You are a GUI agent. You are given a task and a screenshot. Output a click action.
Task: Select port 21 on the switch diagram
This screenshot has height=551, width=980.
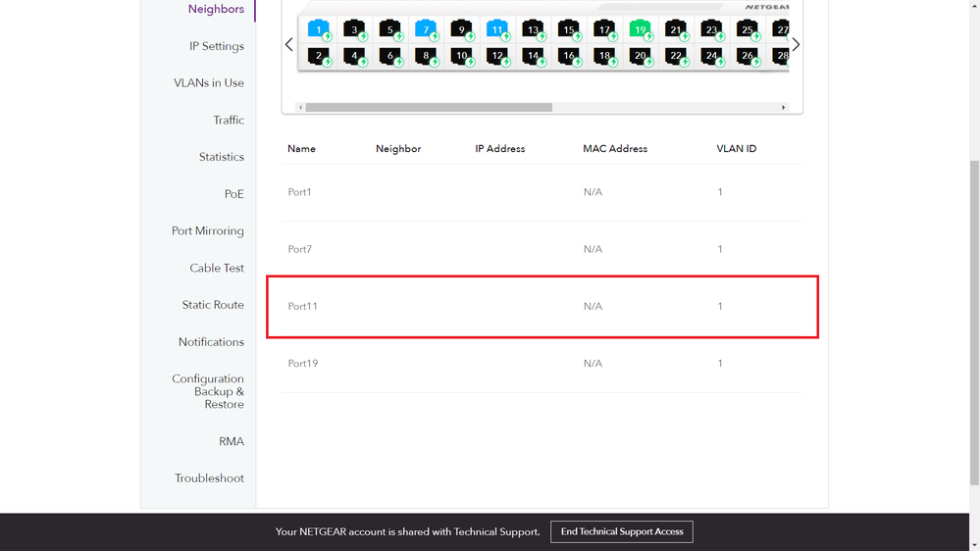point(676,29)
